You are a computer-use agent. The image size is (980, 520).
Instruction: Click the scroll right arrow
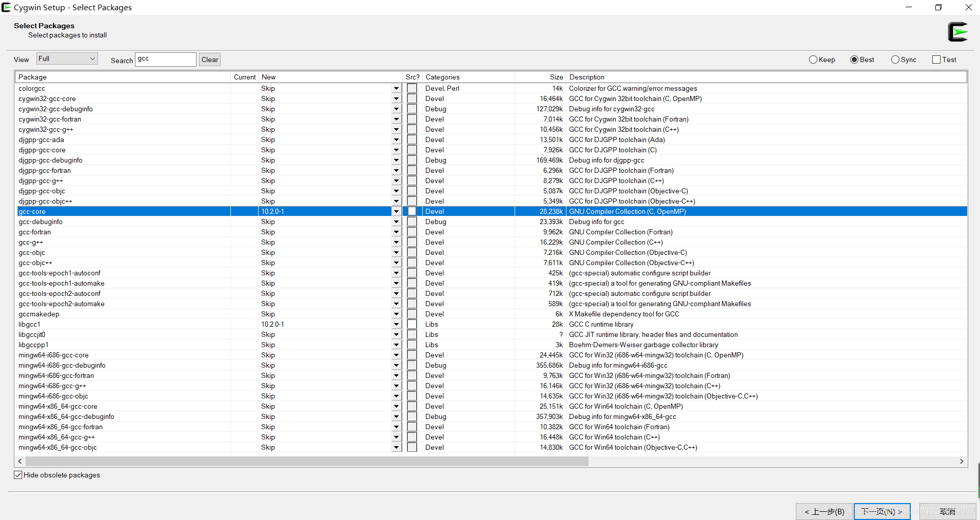click(962, 461)
